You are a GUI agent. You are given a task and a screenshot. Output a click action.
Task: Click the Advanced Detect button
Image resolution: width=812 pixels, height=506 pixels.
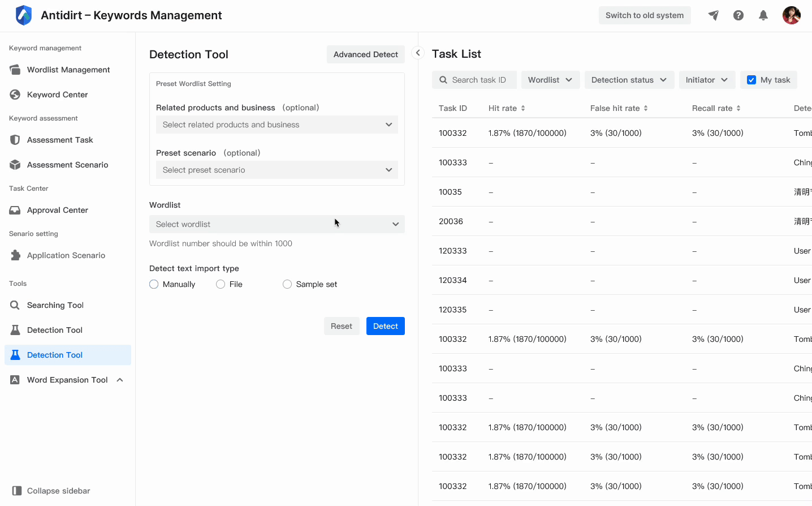click(366, 54)
